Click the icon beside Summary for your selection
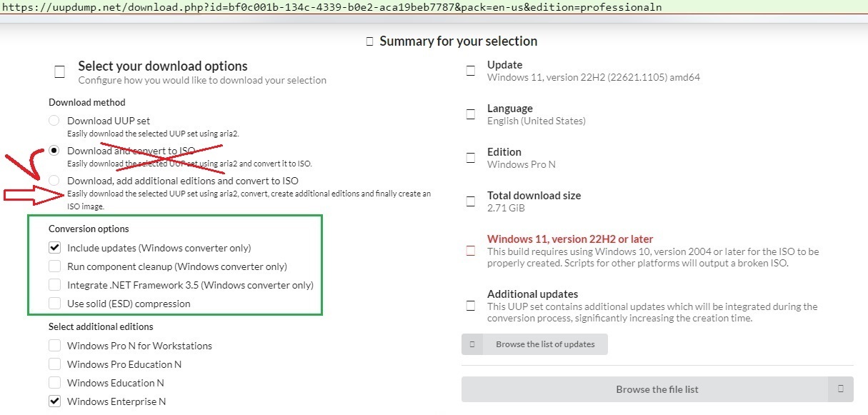This screenshot has height=415, width=868. (369, 41)
